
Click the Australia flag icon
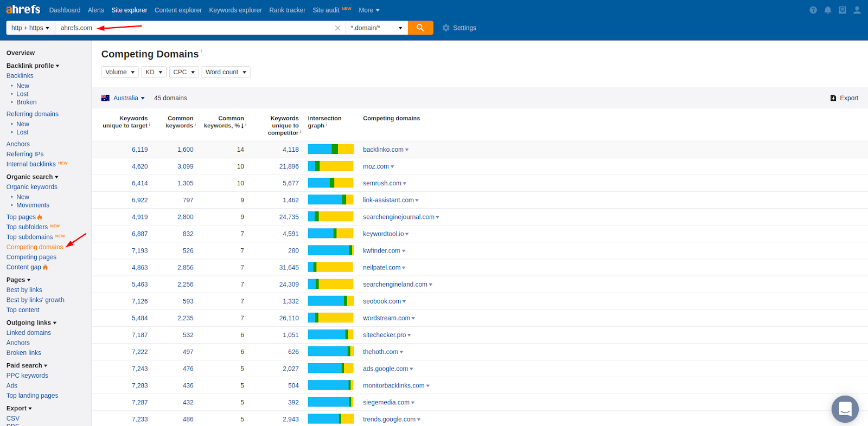pyautogui.click(x=105, y=98)
